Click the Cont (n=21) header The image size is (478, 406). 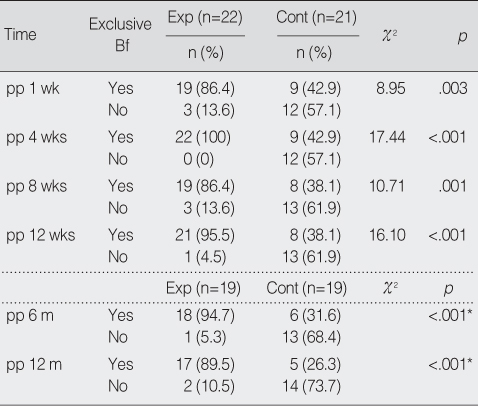(317, 17)
